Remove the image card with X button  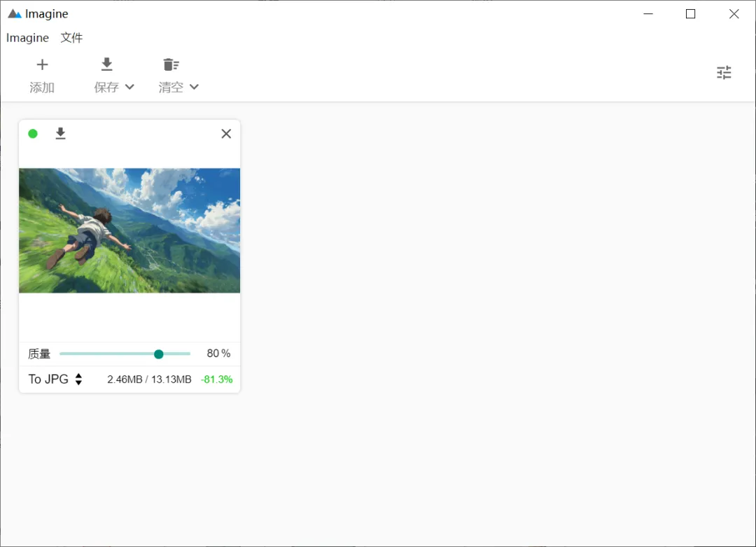[x=226, y=134]
